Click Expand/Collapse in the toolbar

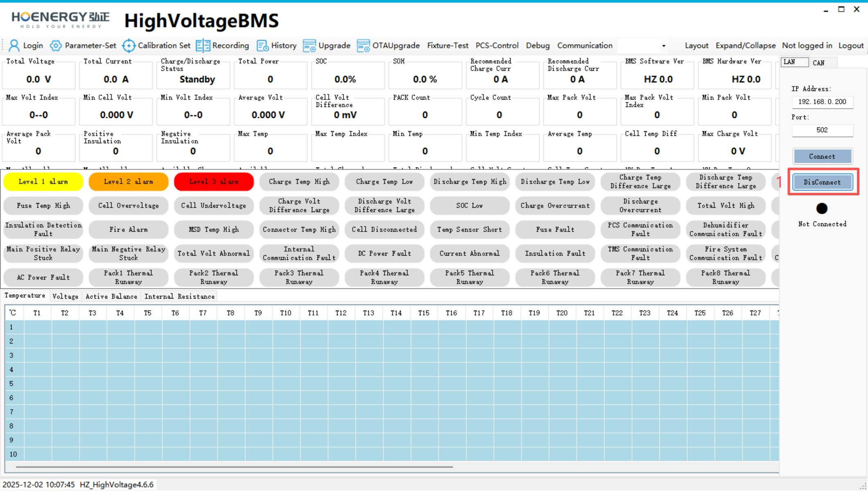[746, 45]
